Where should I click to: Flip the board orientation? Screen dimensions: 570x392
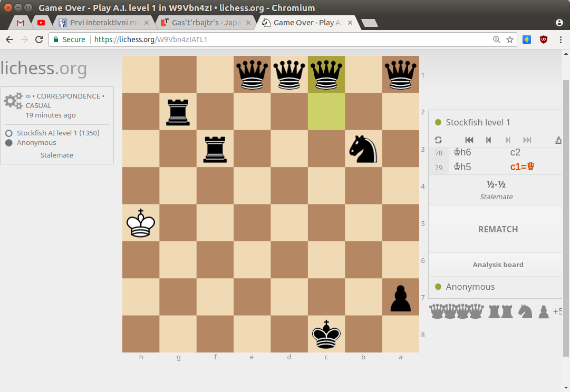438,140
